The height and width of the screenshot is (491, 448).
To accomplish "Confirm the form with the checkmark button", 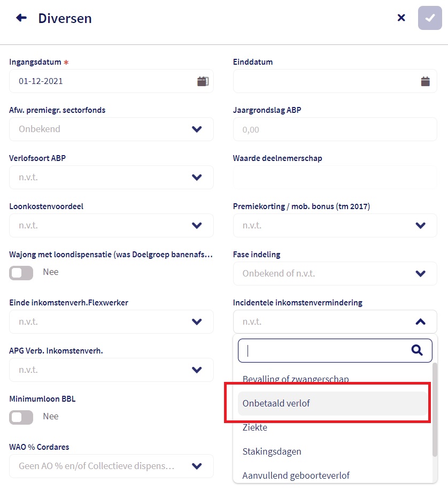I will coord(430,18).
